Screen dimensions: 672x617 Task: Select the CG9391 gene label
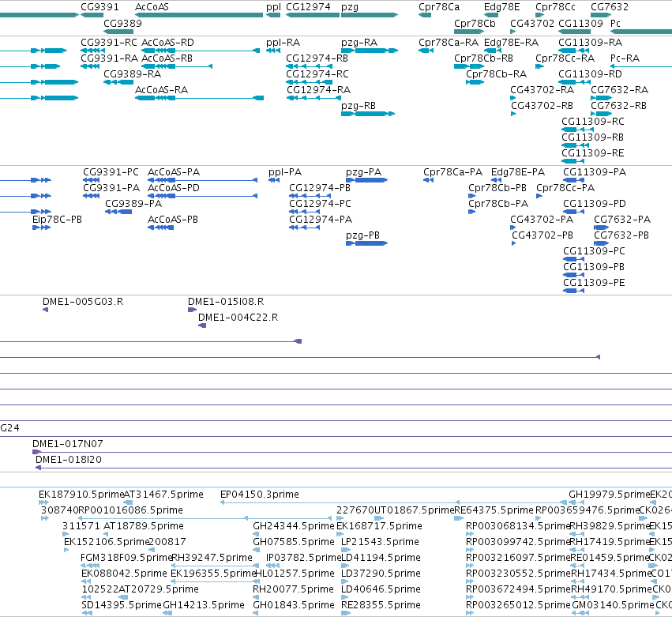click(x=99, y=7)
